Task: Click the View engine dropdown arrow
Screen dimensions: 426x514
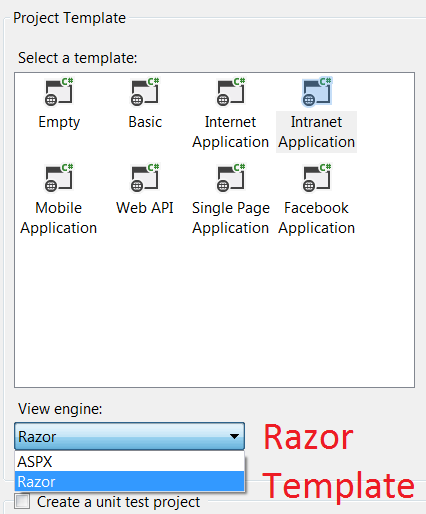Action: pos(234,436)
